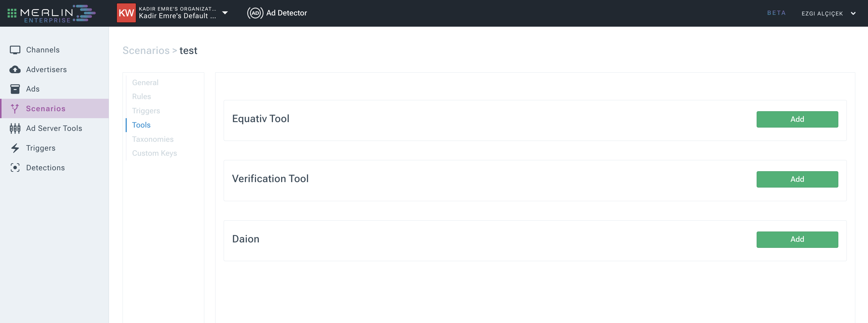Click the Advertisers cloud upload icon

15,69
